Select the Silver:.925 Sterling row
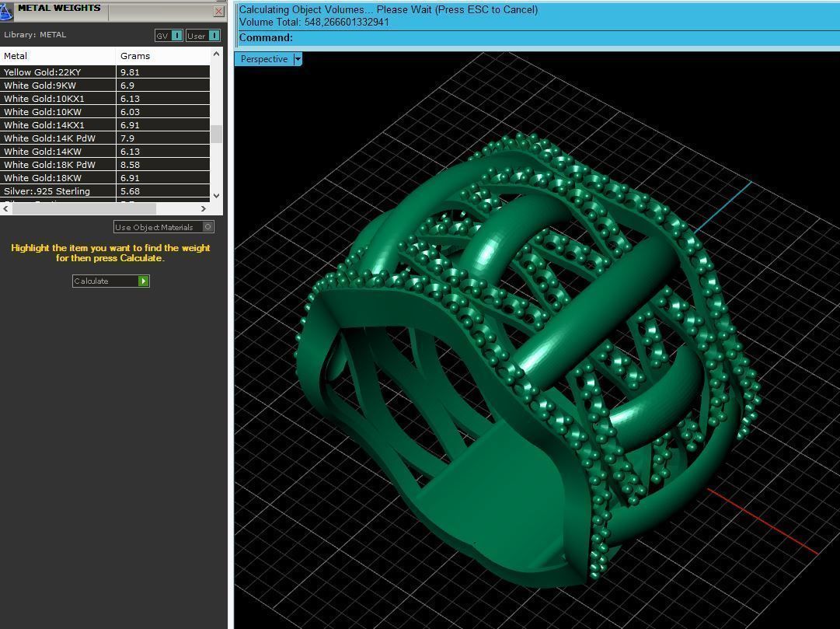The image size is (840, 629). click(105, 191)
